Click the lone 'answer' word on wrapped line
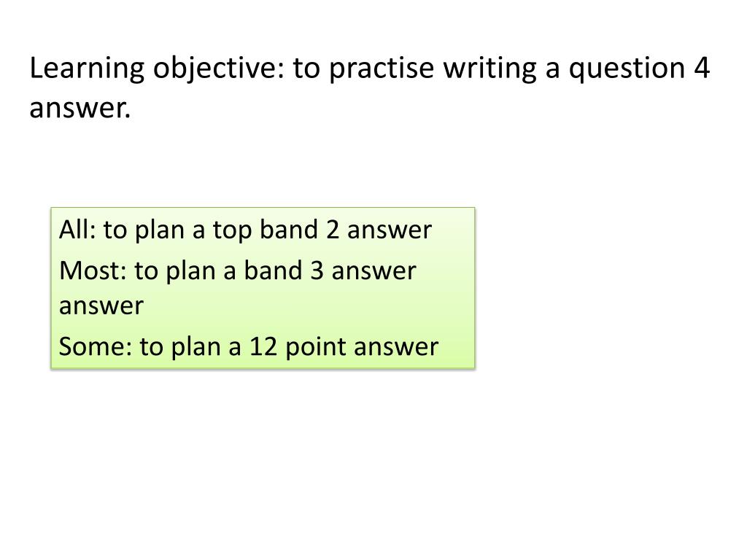This screenshot has width=747, height=560. [101, 306]
